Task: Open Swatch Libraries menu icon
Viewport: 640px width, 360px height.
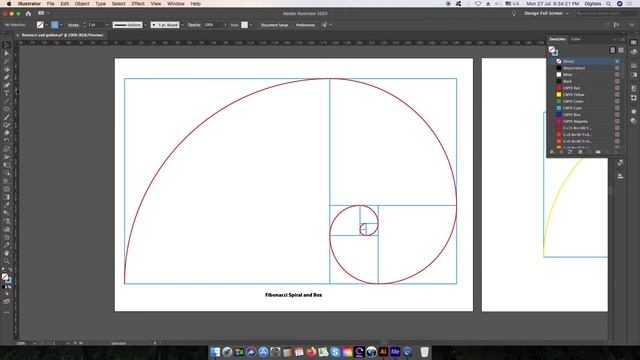Action: [x=552, y=152]
